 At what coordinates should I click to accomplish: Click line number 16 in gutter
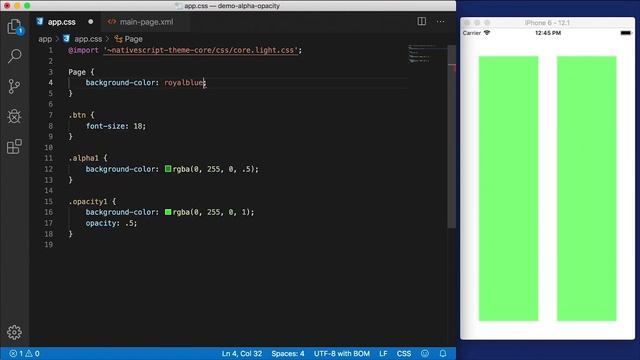[x=49, y=212]
